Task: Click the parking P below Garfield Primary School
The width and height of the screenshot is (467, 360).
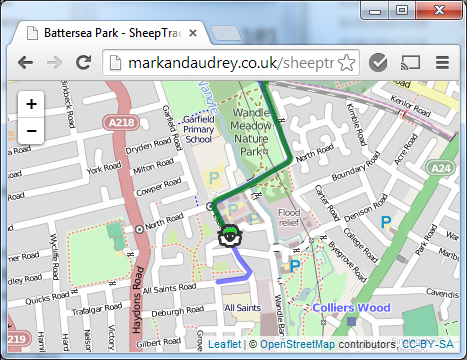Action: pos(214,178)
